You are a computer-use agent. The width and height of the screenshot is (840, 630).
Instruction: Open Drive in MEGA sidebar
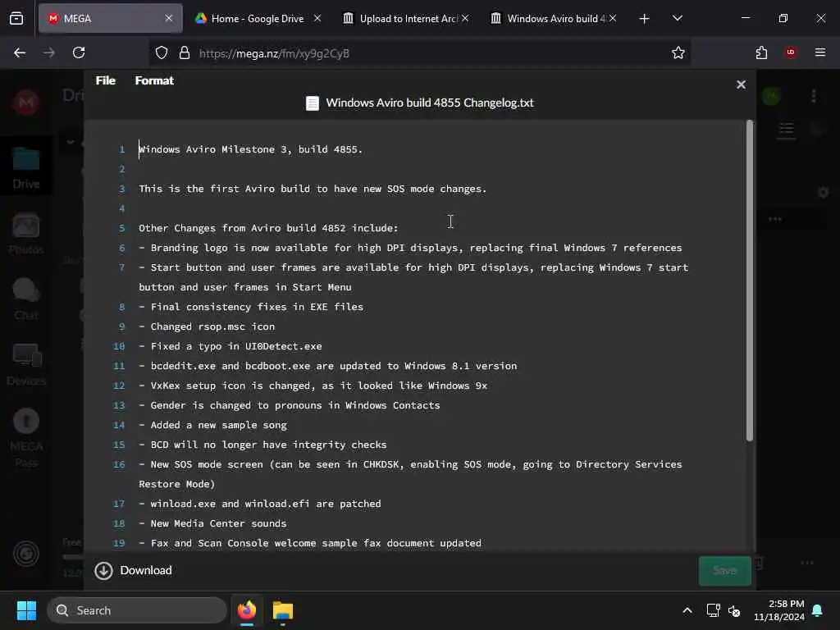pyautogui.click(x=25, y=167)
